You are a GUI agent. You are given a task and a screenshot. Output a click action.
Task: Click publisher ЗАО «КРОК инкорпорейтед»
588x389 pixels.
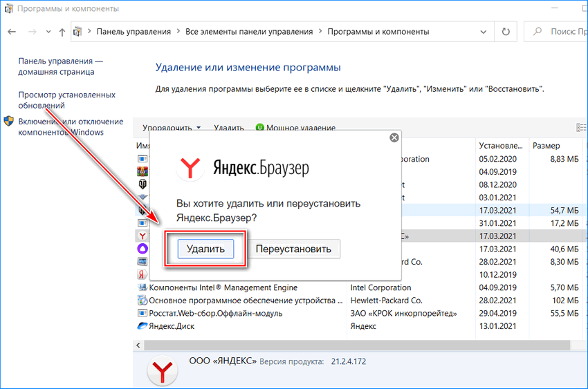[x=403, y=314]
